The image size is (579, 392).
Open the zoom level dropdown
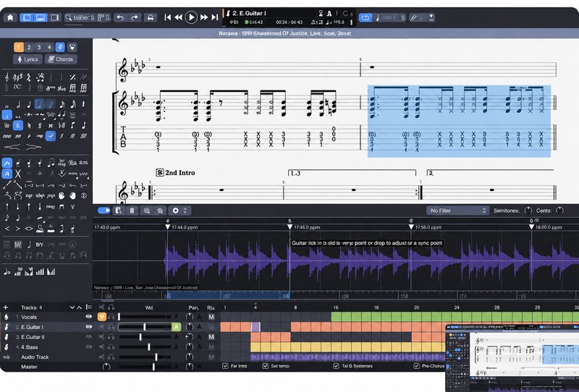[80, 17]
